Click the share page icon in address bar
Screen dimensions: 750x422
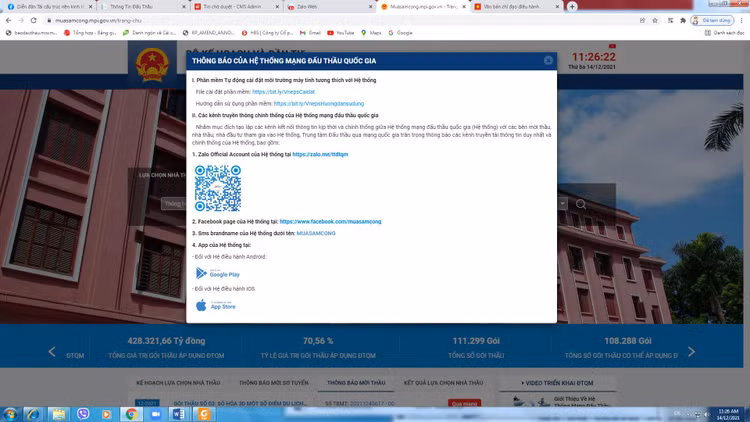pos(642,21)
